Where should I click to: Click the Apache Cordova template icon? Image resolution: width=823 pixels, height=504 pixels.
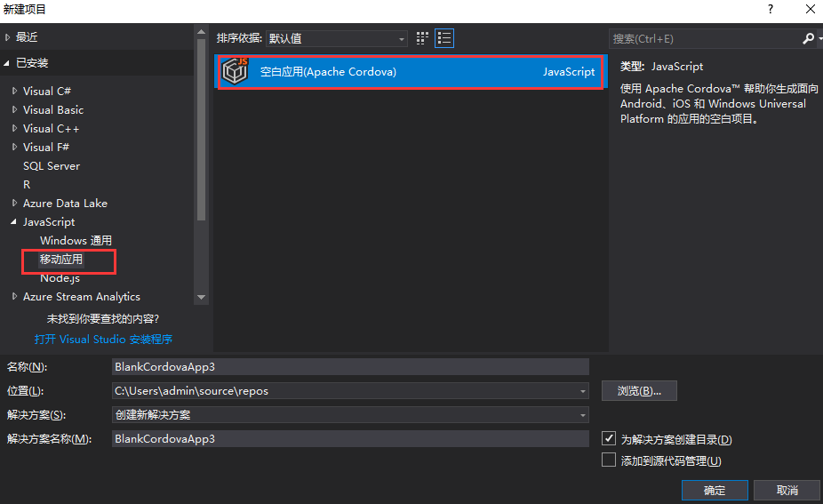click(236, 72)
